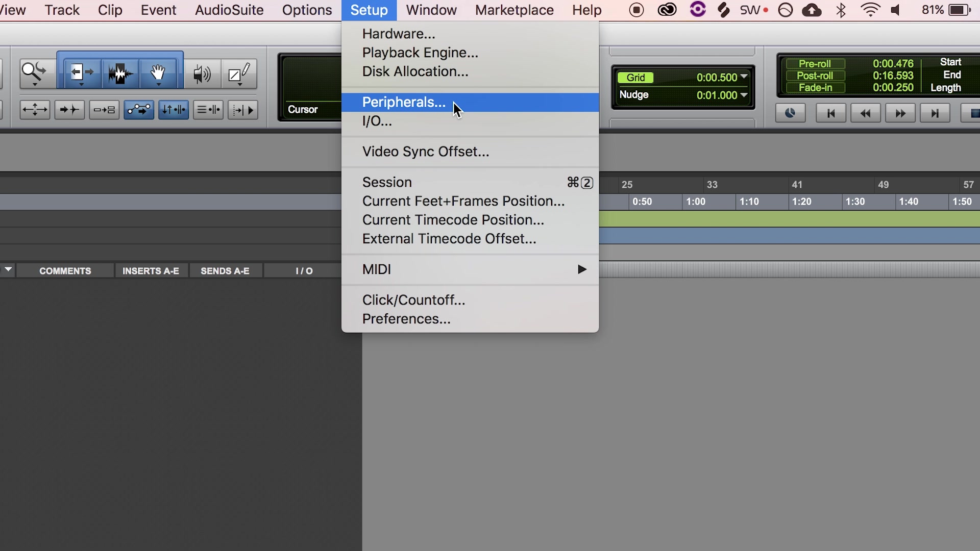Toggle the Pre-roll button
The image size is (980, 551).
click(x=815, y=64)
